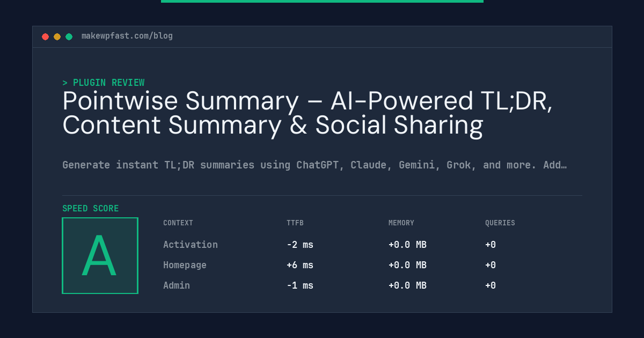
Task: Click the '-2 ms' TTFB value
Action: click(300, 245)
